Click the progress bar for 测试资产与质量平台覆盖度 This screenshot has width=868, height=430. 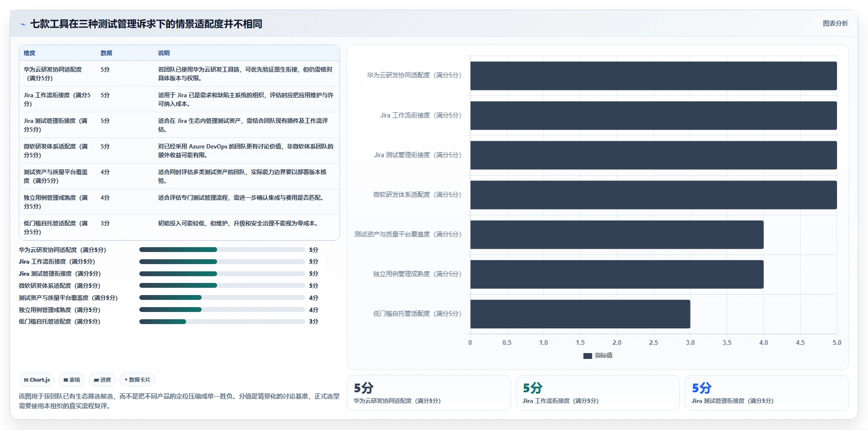pyautogui.click(x=222, y=297)
